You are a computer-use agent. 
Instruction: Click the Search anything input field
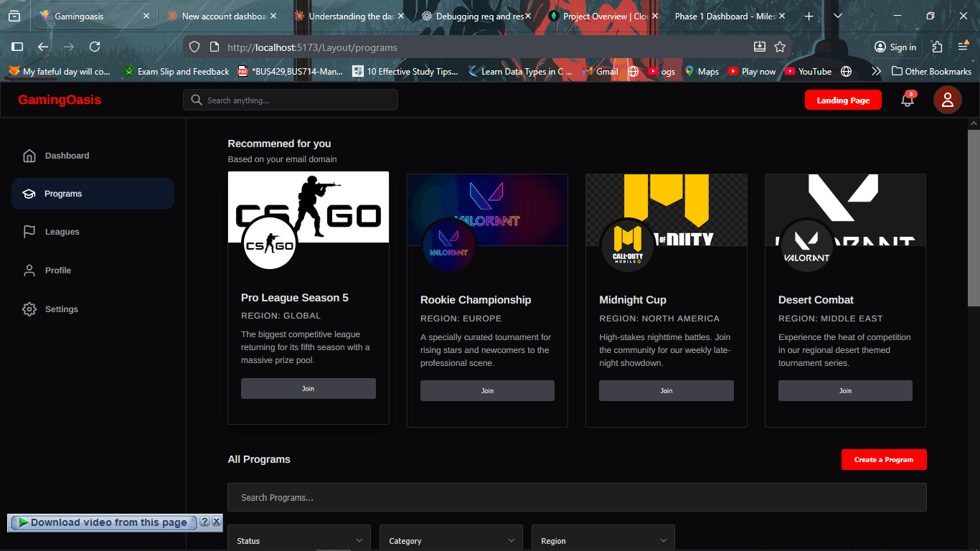(x=291, y=100)
